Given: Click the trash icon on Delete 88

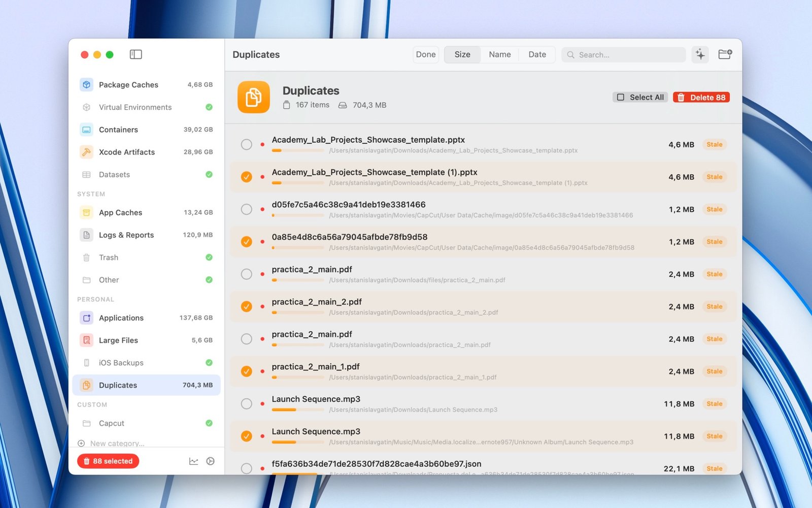Looking at the screenshot, I should click(x=681, y=98).
